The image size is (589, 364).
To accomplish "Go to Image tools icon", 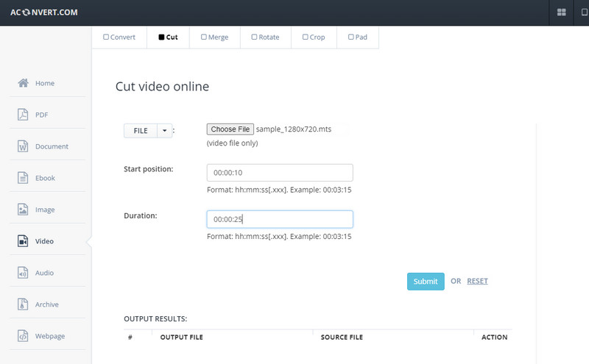I will [23, 210].
